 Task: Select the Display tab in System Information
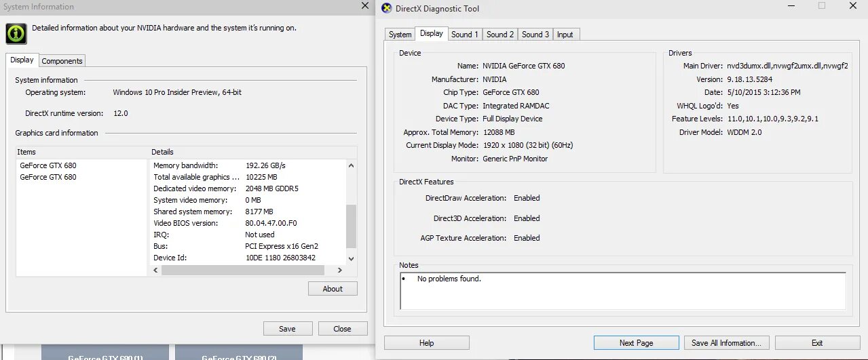coord(22,60)
